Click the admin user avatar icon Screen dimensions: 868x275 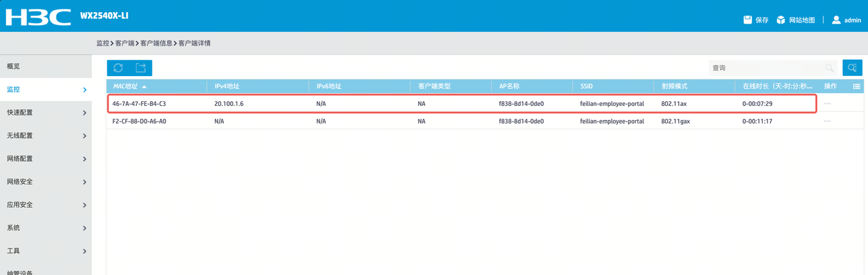point(836,20)
